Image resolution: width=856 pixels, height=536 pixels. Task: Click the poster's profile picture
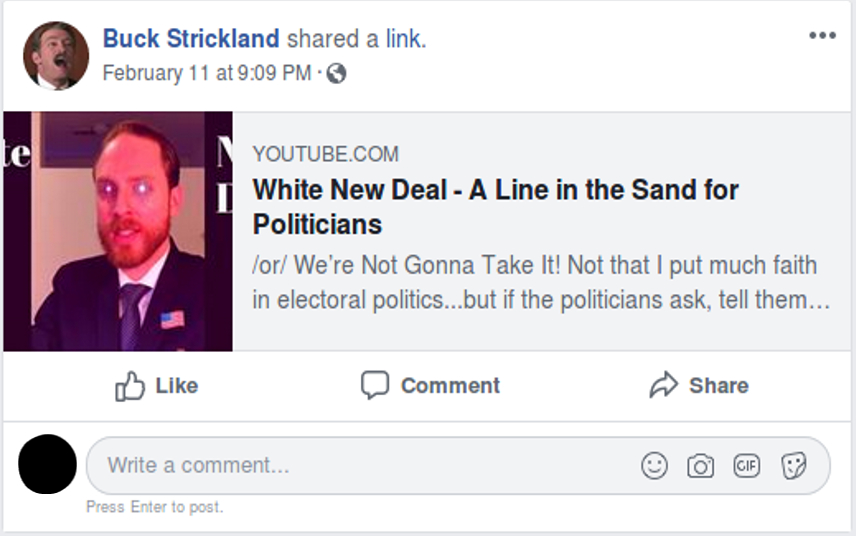[55, 55]
